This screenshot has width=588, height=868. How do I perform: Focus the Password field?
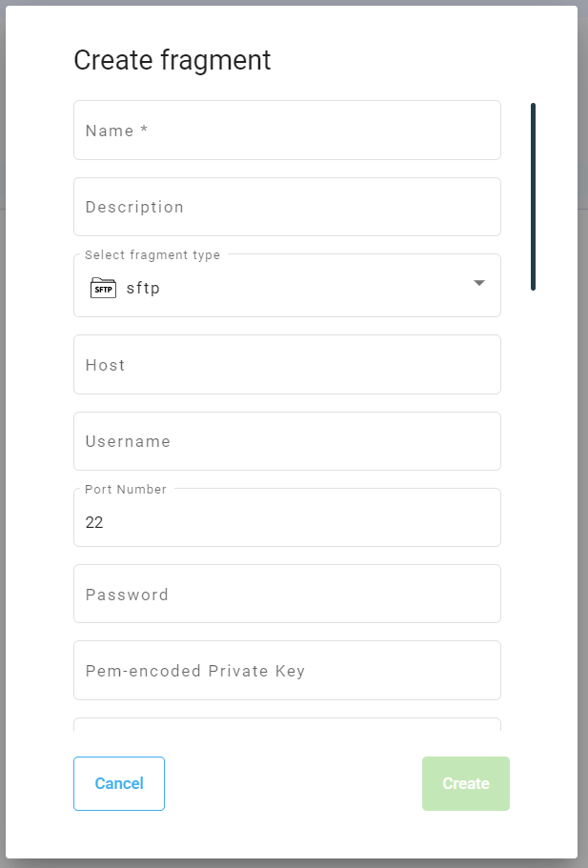pyautogui.click(x=286, y=595)
